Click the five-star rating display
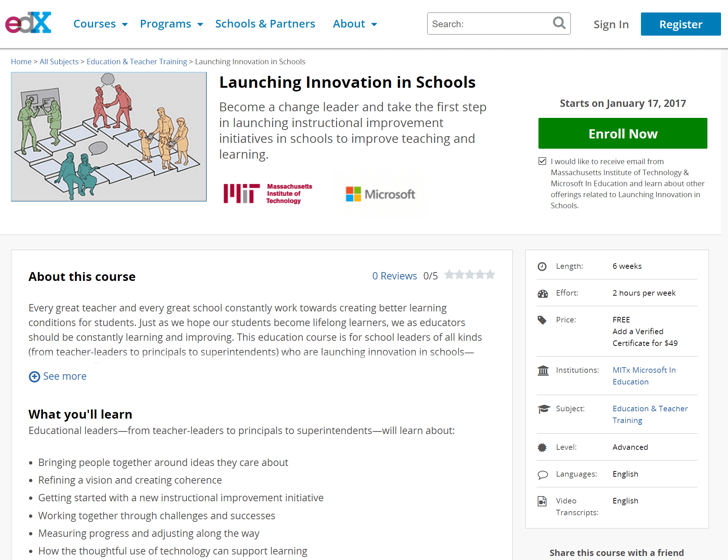The image size is (728, 560). tap(470, 275)
